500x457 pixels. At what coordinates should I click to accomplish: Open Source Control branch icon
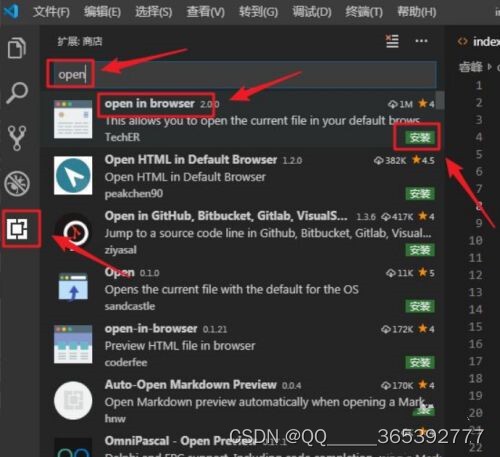[x=17, y=138]
